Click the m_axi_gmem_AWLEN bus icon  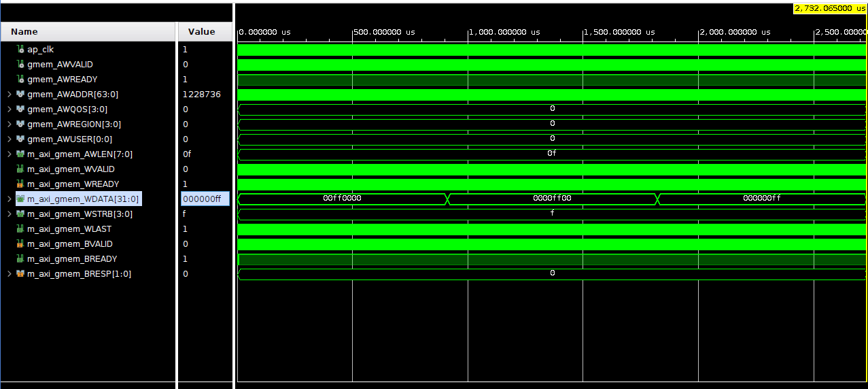pos(20,154)
